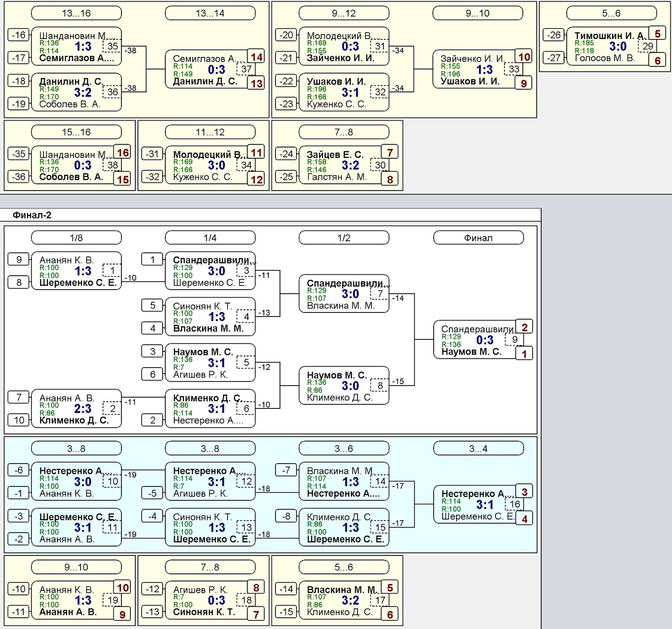672x629 pixels.
Task: Click source box -16 beside Шандановин
Action: [19, 35]
